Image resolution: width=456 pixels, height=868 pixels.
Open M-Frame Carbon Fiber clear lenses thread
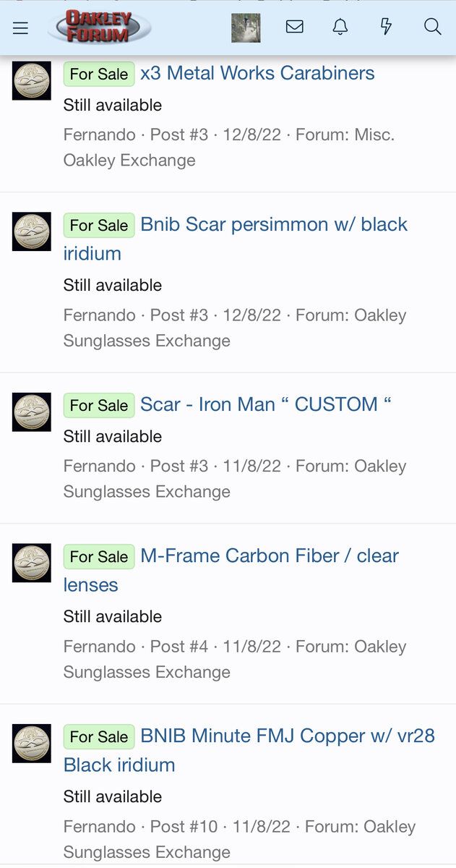pos(269,556)
